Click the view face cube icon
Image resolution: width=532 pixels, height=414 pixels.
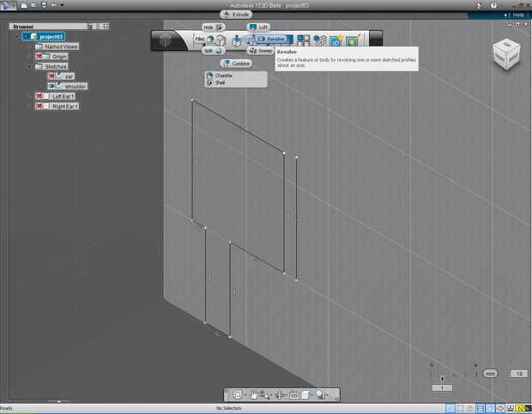305,394
